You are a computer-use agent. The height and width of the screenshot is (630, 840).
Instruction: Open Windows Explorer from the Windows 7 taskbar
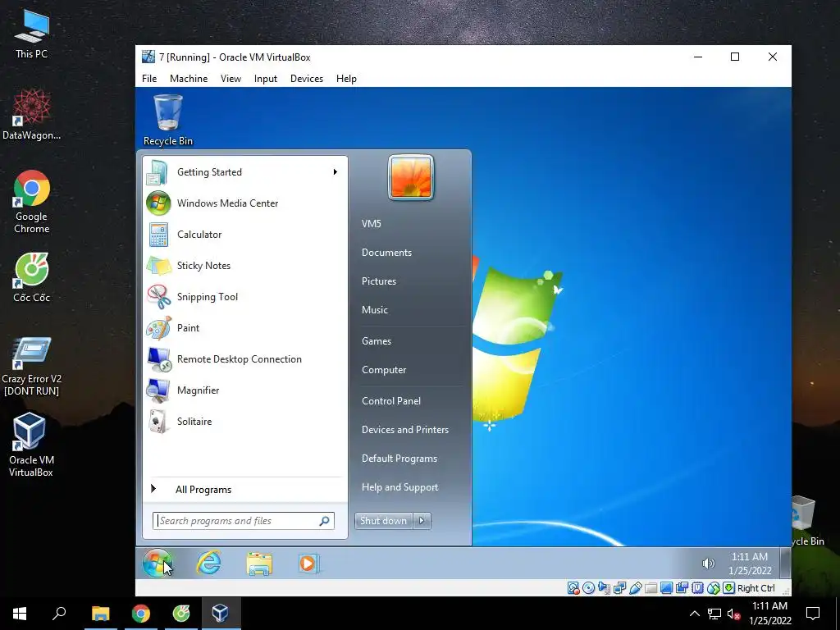[259, 564]
